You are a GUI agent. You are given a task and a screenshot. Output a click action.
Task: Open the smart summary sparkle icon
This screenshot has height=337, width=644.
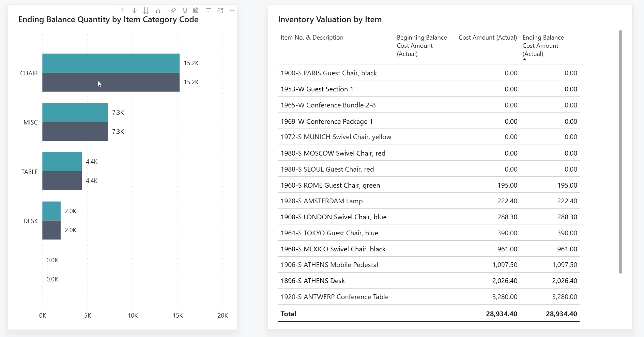[196, 11]
